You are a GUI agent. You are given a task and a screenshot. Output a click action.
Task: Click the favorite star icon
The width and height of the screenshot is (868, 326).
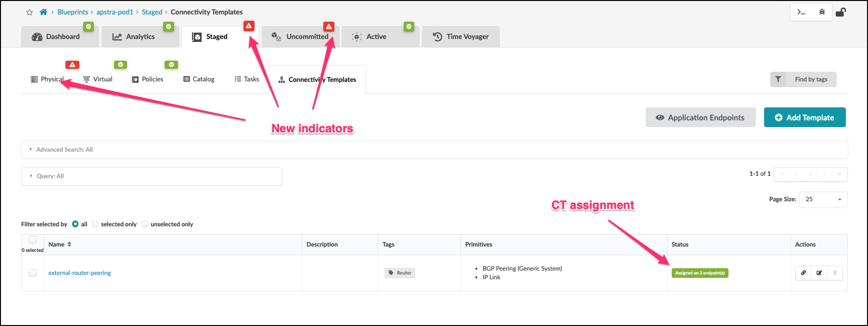pyautogui.click(x=29, y=12)
